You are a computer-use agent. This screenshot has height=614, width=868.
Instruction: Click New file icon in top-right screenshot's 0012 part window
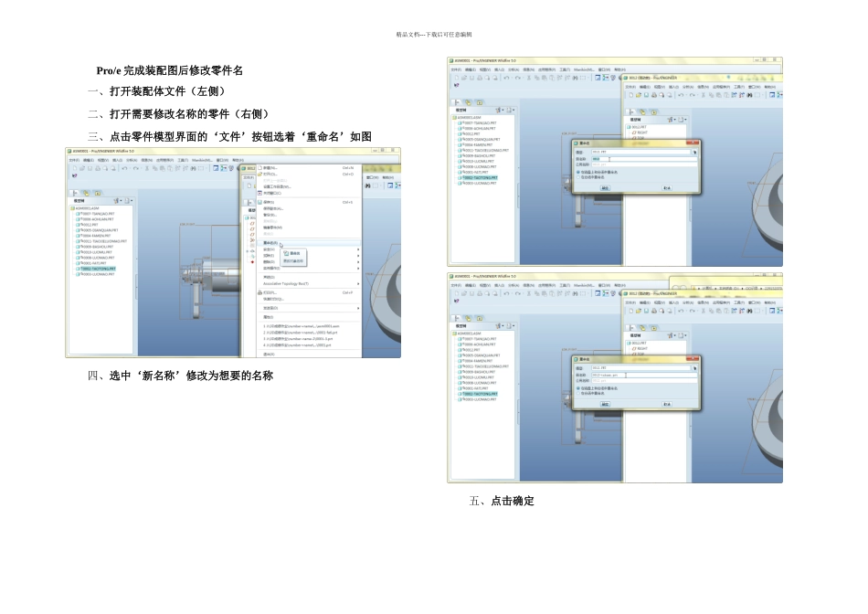631,95
